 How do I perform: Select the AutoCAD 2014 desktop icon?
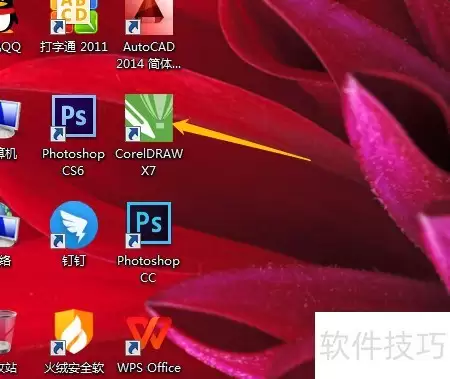click(149, 17)
